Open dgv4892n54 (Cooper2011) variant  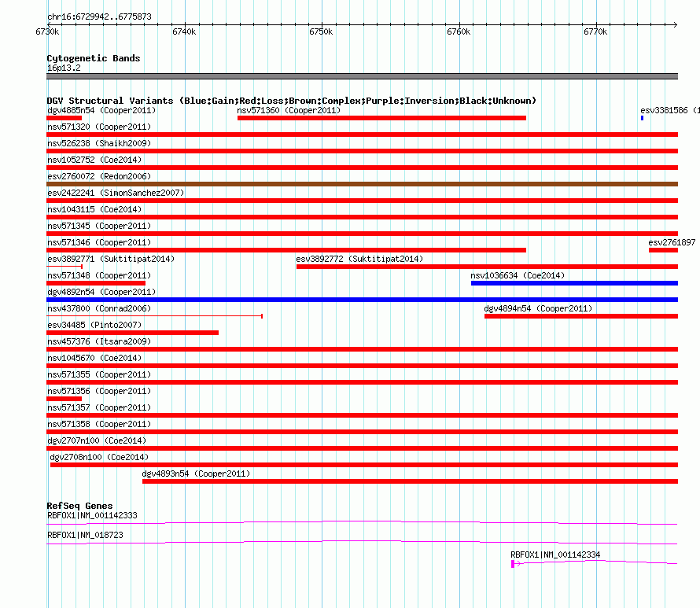(101, 292)
